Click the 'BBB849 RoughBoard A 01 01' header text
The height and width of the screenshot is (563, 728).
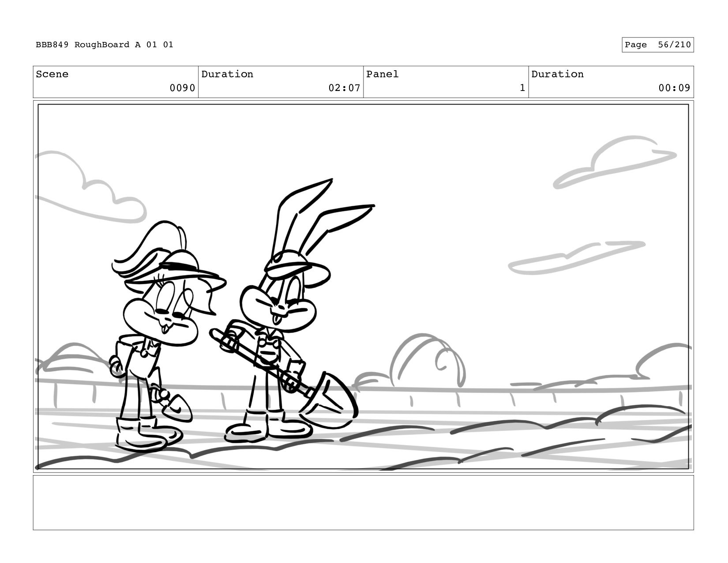coord(105,45)
